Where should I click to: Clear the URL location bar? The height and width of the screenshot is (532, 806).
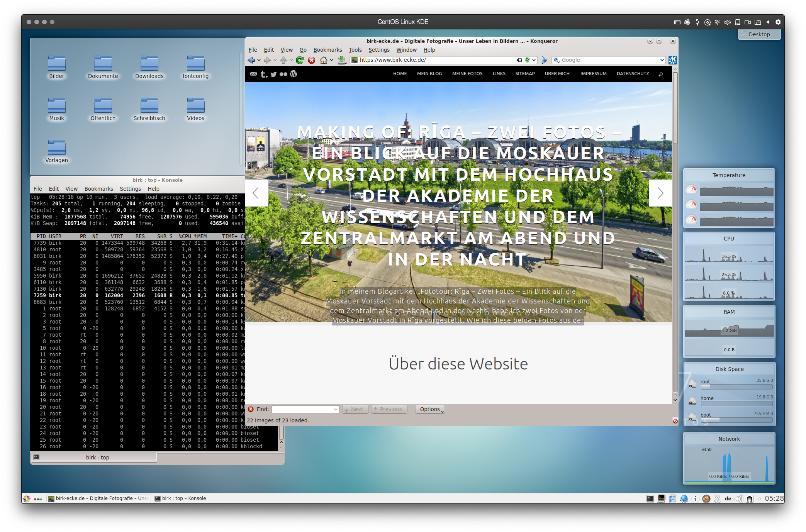[x=519, y=60]
